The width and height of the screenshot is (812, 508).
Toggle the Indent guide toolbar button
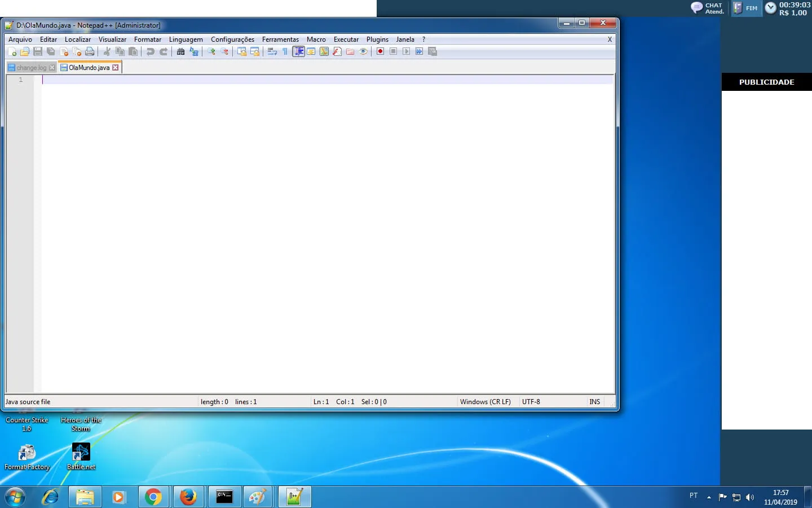coord(298,51)
